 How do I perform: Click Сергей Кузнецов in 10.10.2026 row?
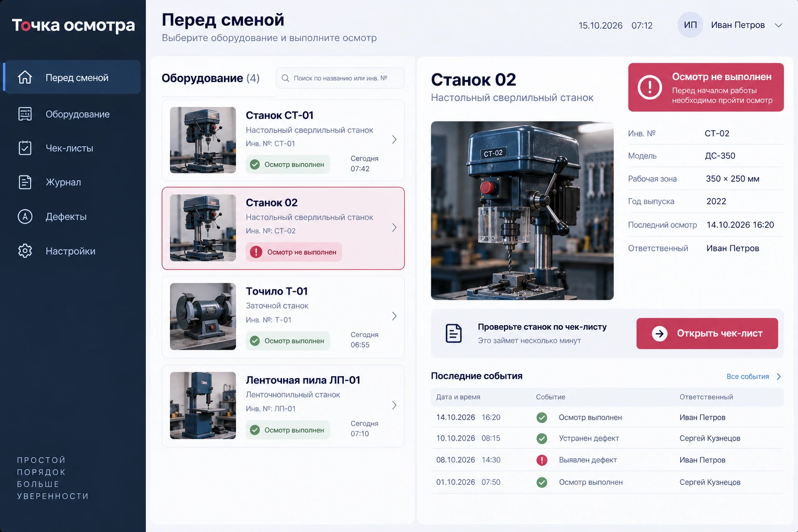(x=710, y=438)
